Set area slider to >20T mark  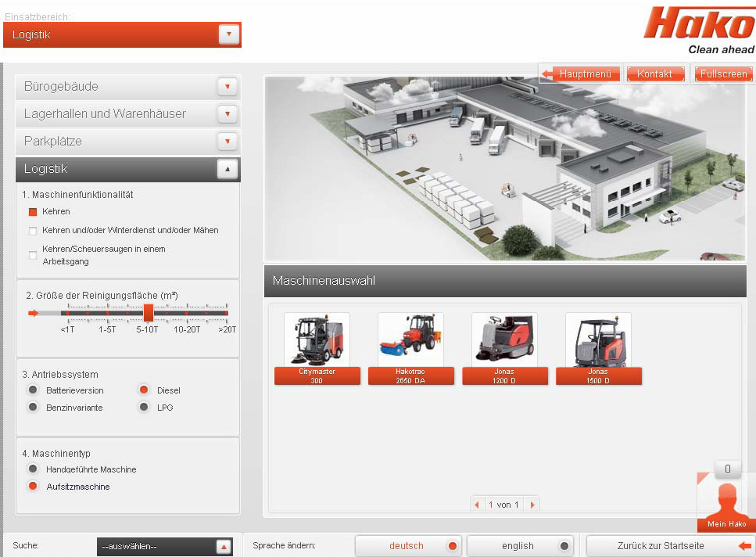[x=227, y=313]
